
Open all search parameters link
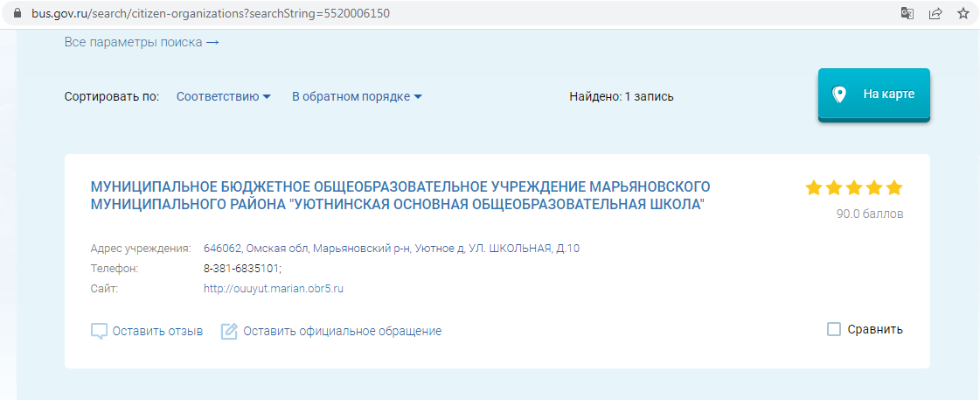click(142, 43)
